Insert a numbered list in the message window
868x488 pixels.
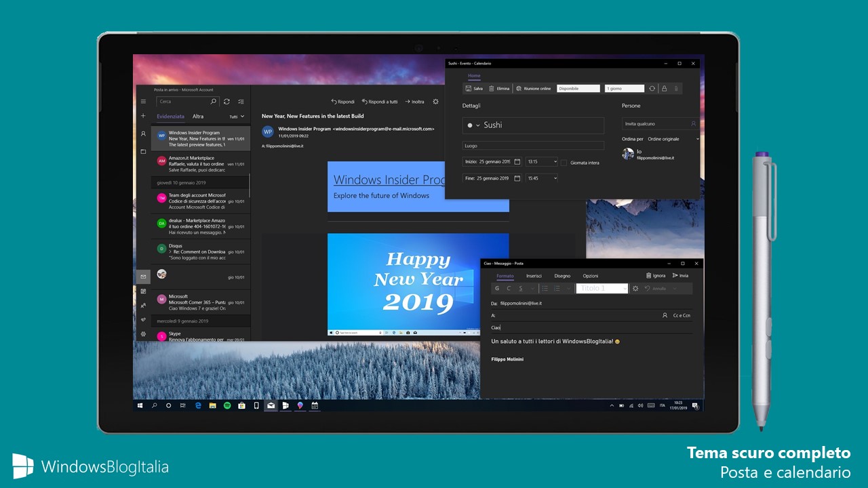pos(557,289)
